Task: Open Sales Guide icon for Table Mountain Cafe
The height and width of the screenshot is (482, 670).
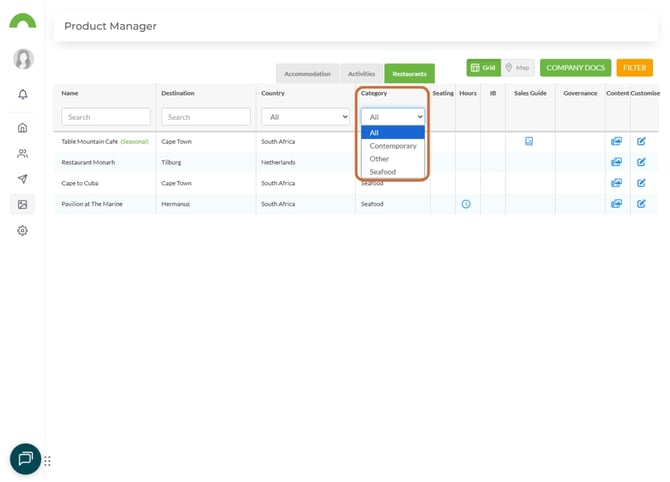Action: (x=529, y=141)
